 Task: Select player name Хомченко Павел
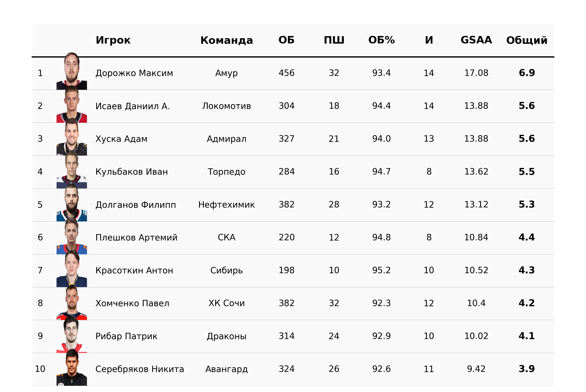(132, 303)
